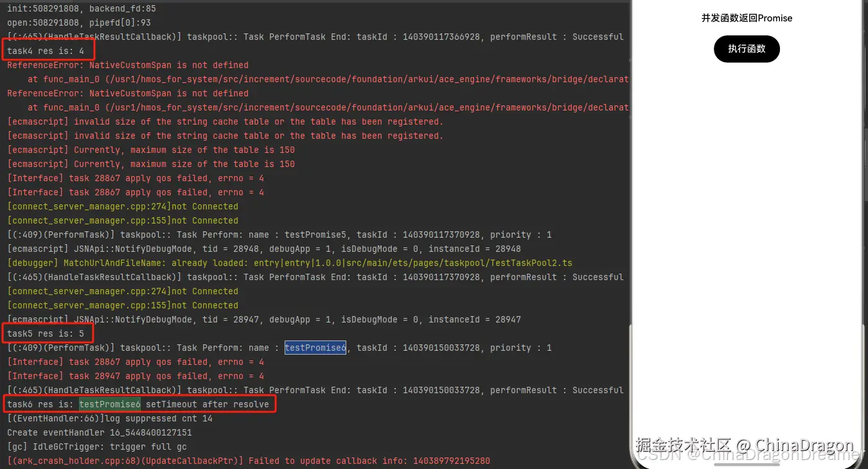Click the log line 'task5 res is: 5'
The height and width of the screenshot is (469, 868).
click(x=46, y=333)
